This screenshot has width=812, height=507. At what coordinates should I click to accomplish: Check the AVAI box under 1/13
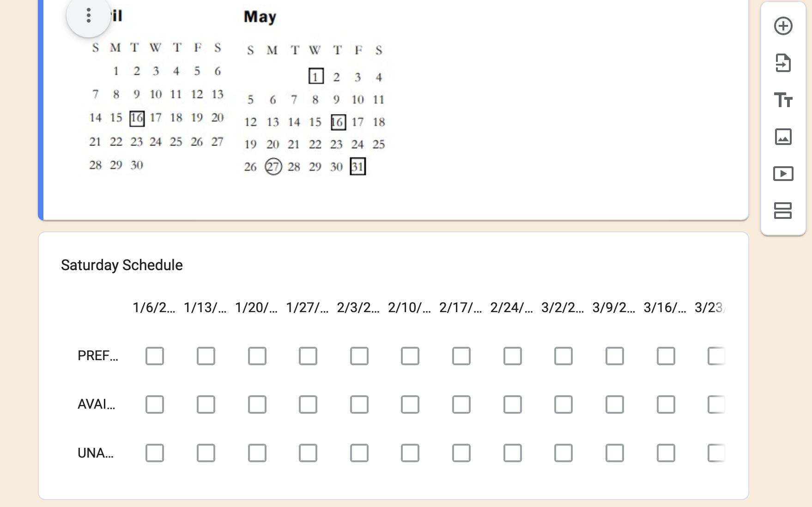click(x=206, y=405)
